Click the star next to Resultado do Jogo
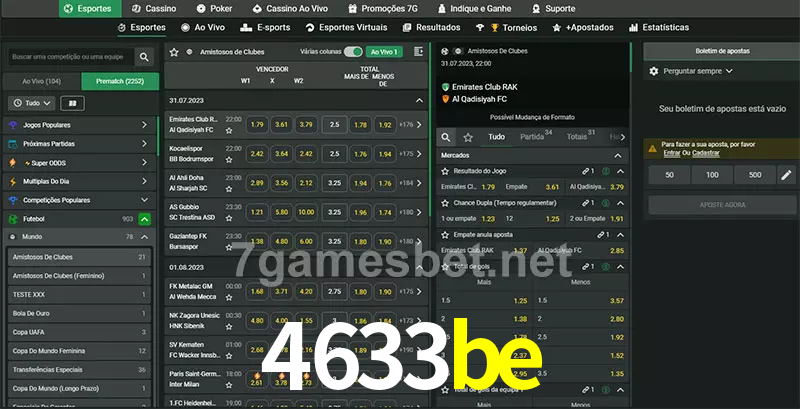Image resolution: width=800 pixels, height=409 pixels. pyautogui.click(x=445, y=171)
